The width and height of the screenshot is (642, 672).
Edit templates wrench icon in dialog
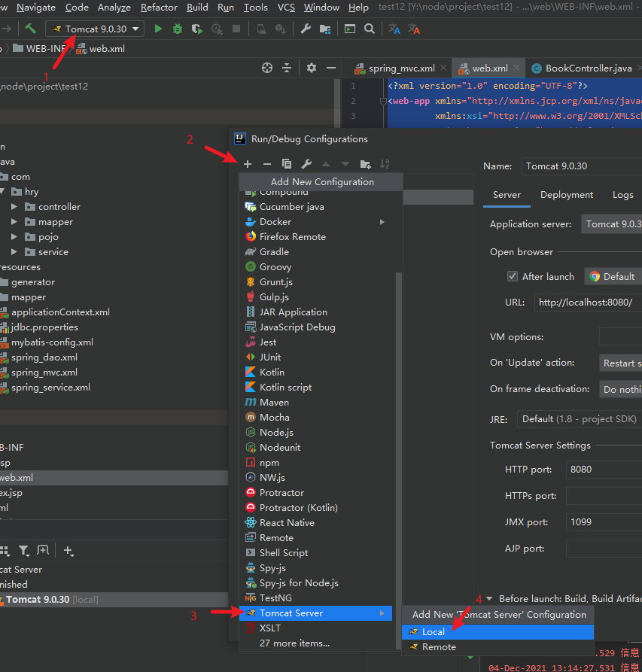coord(306,164)
